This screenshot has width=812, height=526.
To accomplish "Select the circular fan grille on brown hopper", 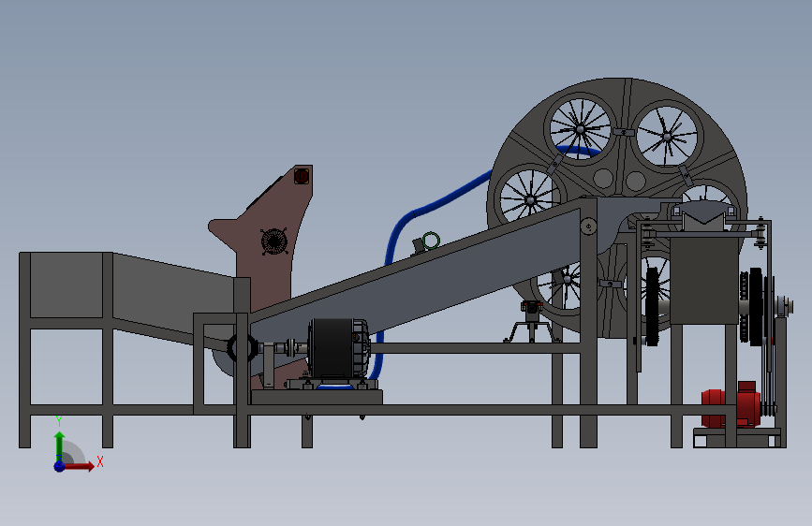I will pos(274,241).
